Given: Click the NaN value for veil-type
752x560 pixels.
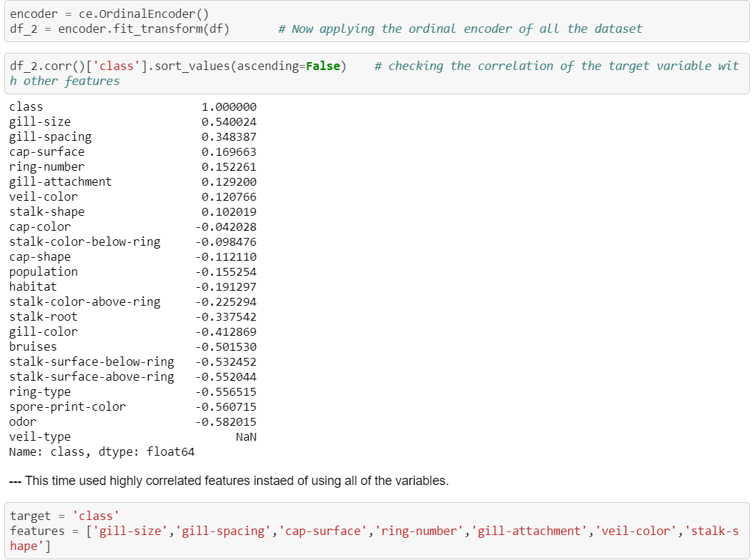Looking at the screenshot, I should click(x=246, y=437).
